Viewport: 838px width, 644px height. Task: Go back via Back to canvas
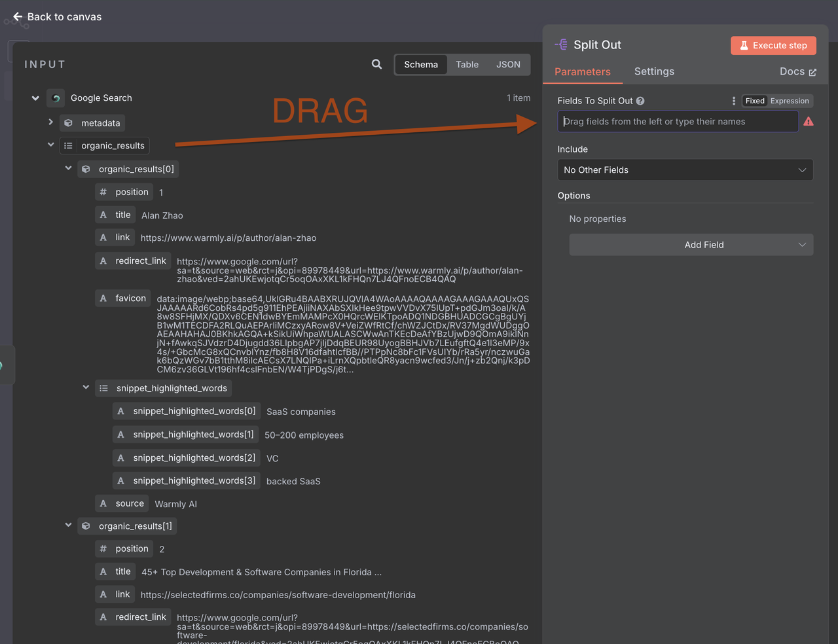58,16
